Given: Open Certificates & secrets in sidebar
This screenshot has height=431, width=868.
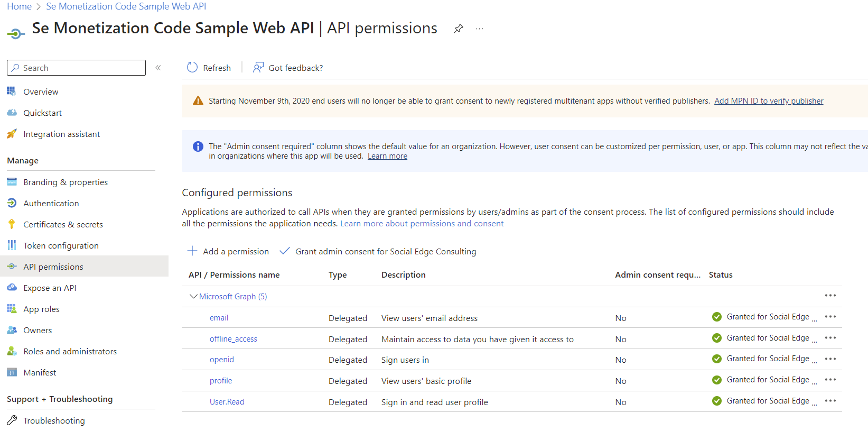Looking at the screenshot, I should coord(63,224).
